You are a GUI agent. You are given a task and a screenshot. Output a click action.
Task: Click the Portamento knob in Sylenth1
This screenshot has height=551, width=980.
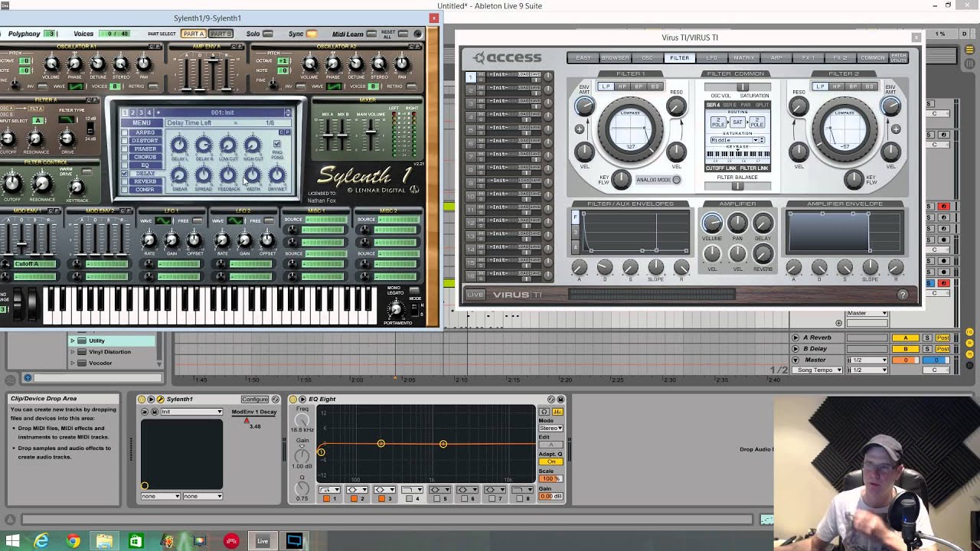396,308
